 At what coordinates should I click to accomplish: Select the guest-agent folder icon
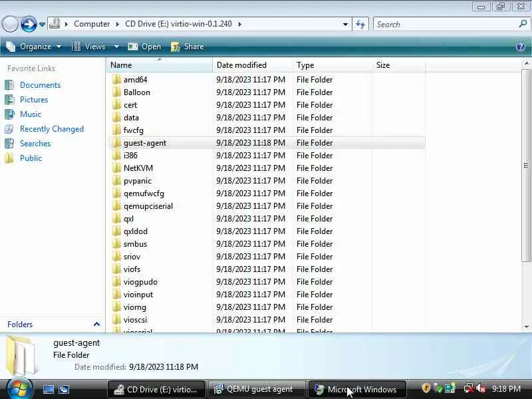pyautogui.click(x=117, y=142)
